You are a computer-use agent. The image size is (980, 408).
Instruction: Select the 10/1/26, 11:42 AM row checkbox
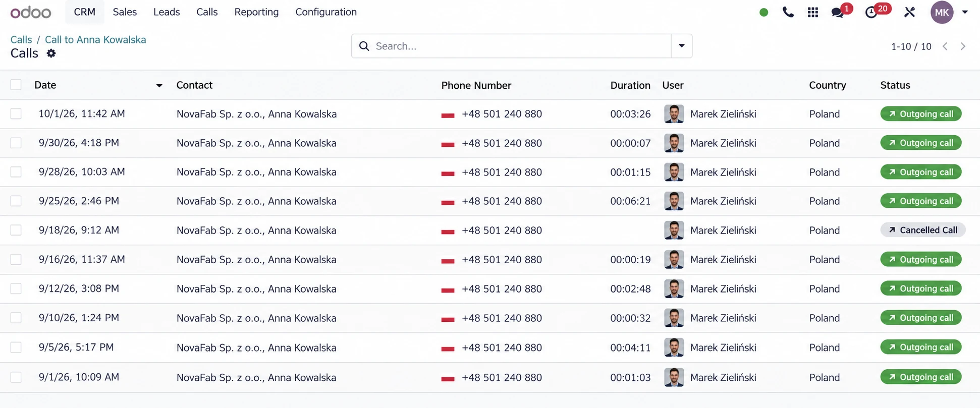[16, 114]
